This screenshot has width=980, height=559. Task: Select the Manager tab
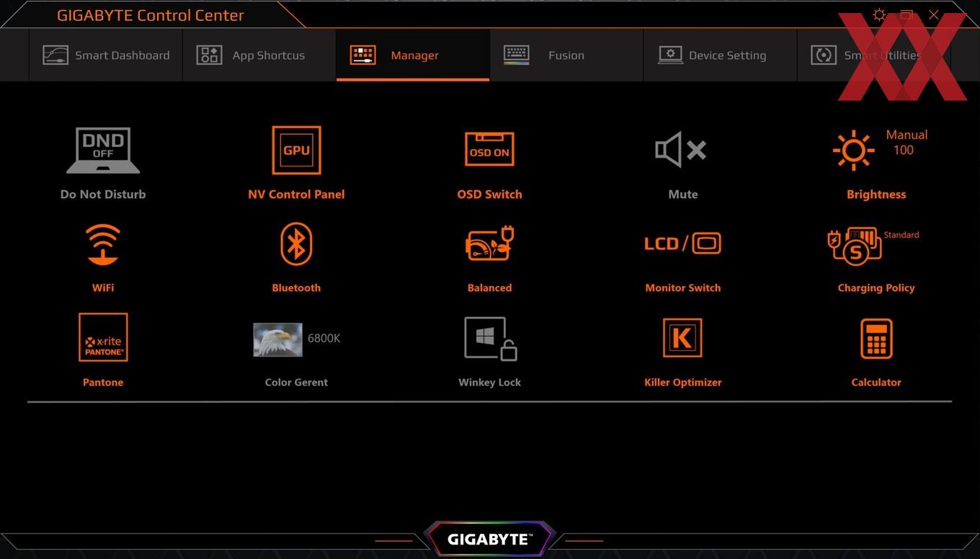click(x=413, y=55)
